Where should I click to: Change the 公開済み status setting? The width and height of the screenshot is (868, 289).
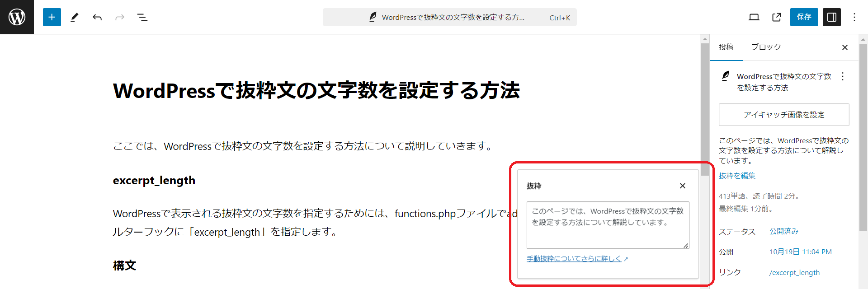pos(784,231)
